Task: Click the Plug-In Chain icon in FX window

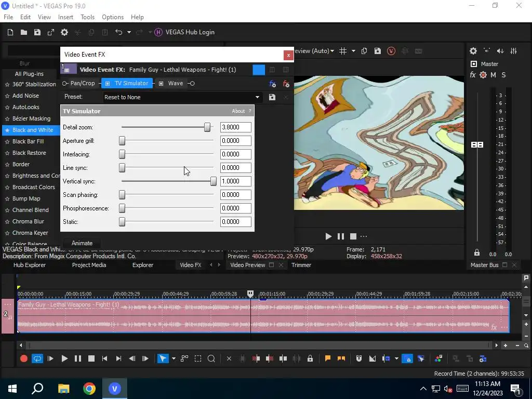Action: tap(272, 84)
